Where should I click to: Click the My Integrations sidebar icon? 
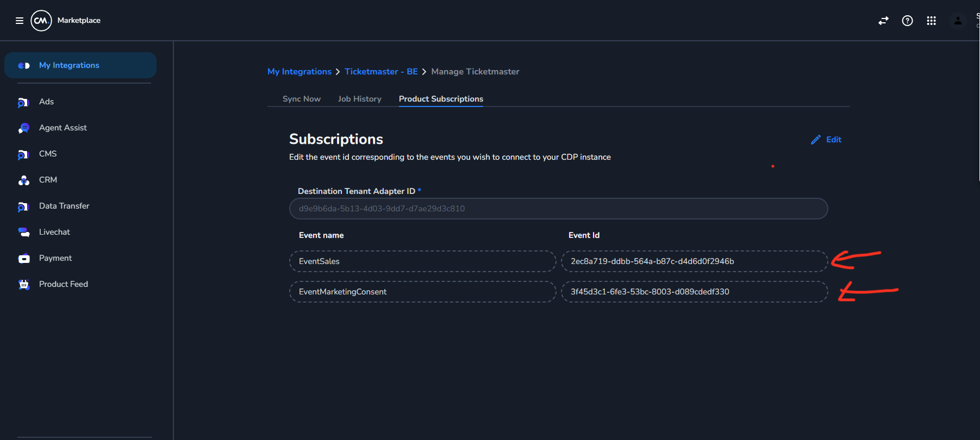[x=24, y=66]
